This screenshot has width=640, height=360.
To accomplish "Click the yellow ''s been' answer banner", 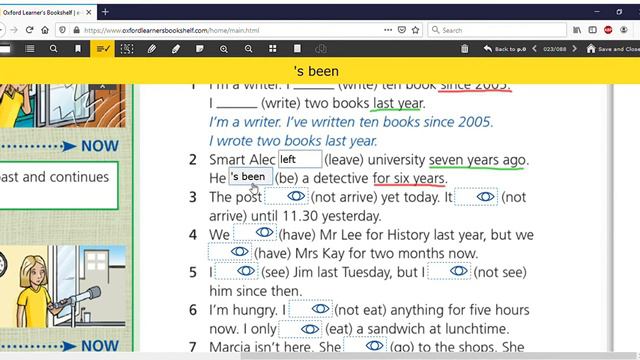I will 316,71.
